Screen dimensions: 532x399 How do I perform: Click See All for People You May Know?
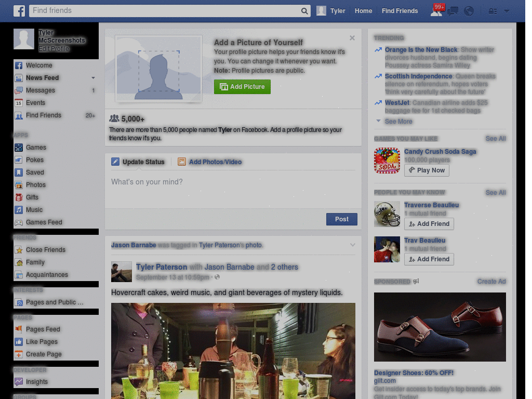(x=496, y=193)
